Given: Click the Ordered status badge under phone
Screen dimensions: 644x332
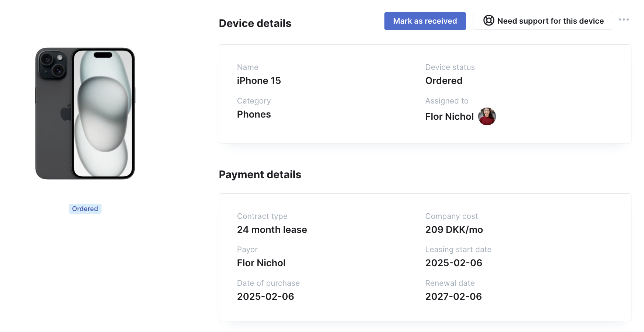Looking at the screenshot, I should pyautogui.click(x=85, y=209).
